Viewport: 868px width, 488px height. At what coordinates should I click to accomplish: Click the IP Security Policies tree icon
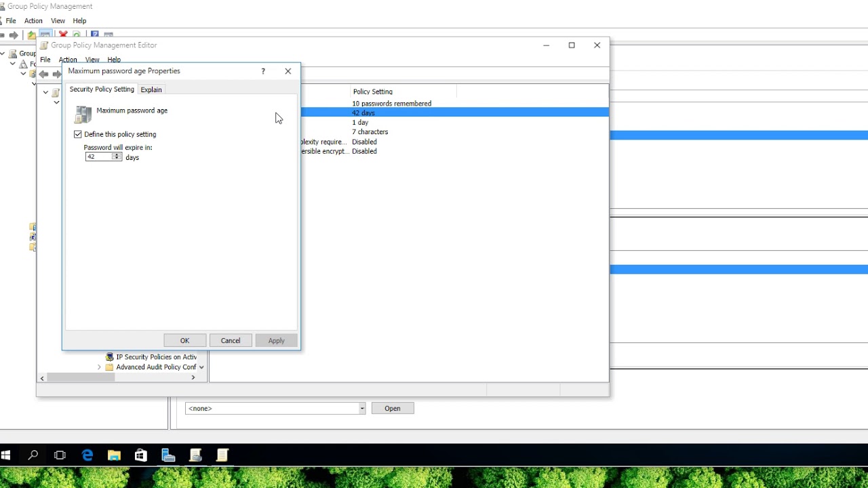(110, 357)
